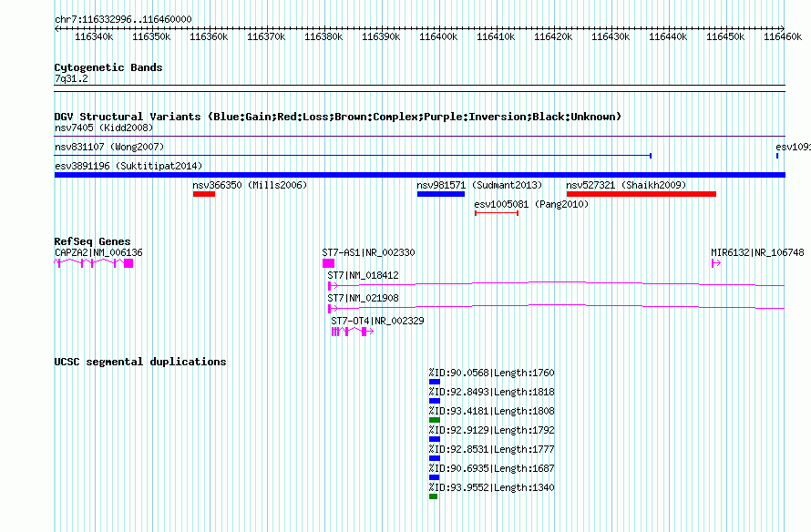Click the 116430k ruler tick label
The width and height of the screenshot is (811, 532).
click(611, 37)
